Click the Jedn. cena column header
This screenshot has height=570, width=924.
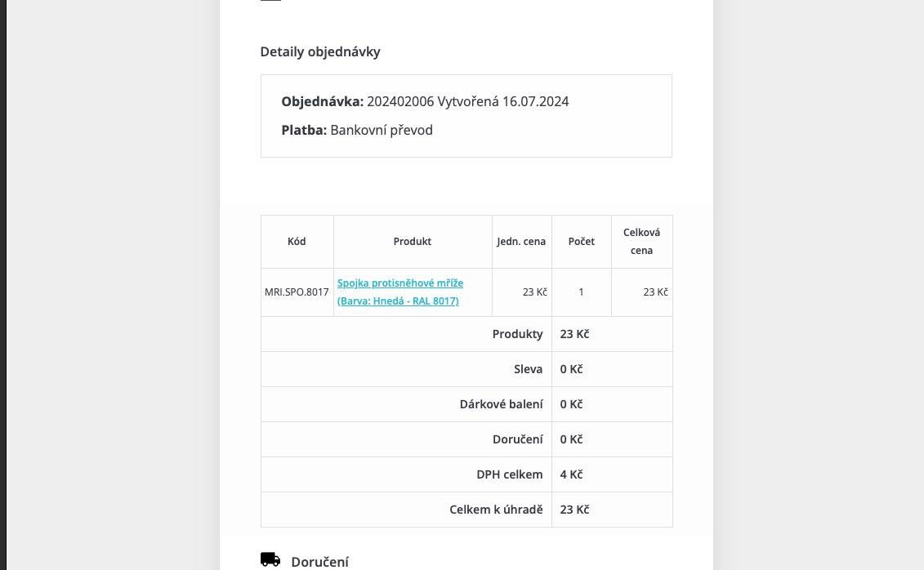[521, 242]
